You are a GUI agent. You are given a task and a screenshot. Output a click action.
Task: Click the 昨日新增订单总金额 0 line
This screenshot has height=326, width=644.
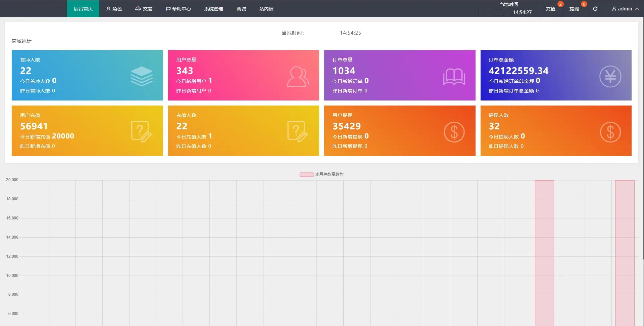(x=513, y=91)
